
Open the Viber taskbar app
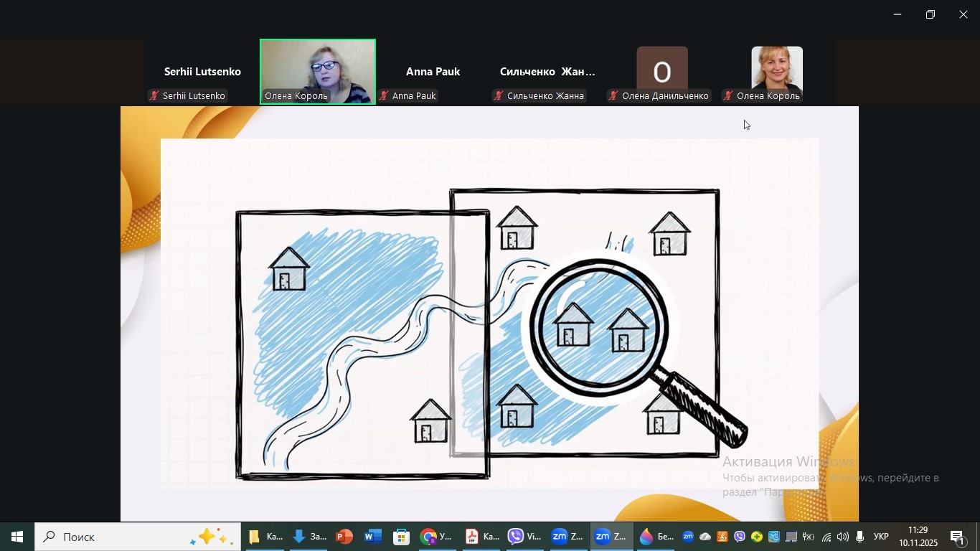524,537
